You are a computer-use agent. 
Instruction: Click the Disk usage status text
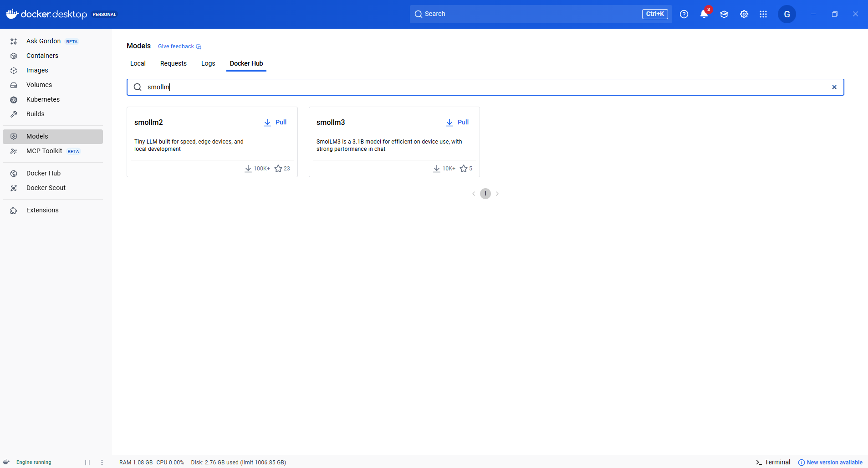[239, 463]
